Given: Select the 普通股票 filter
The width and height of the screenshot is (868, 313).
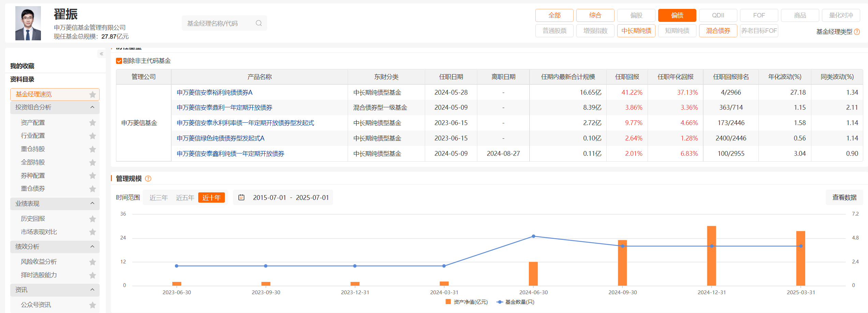Looking at the screenshot, I should pos(554,31).
